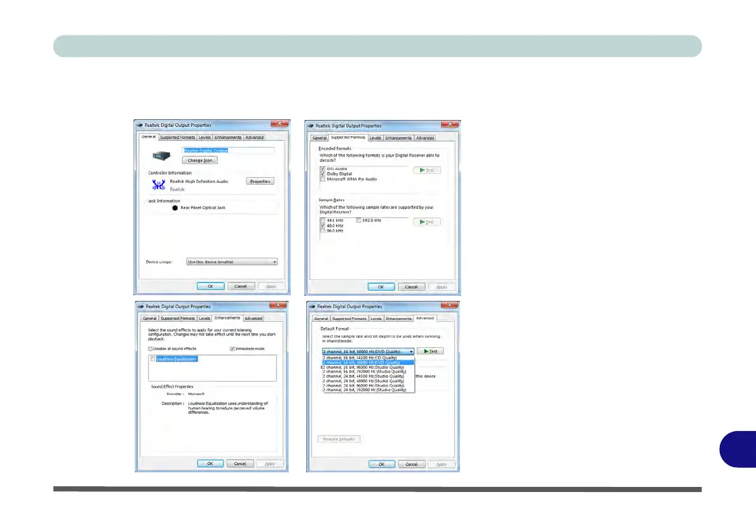Uncheck the Dolby Digital format checkbox
Image resolution: width=756 pixels, height=532 pixels.
tap(323, 174)
